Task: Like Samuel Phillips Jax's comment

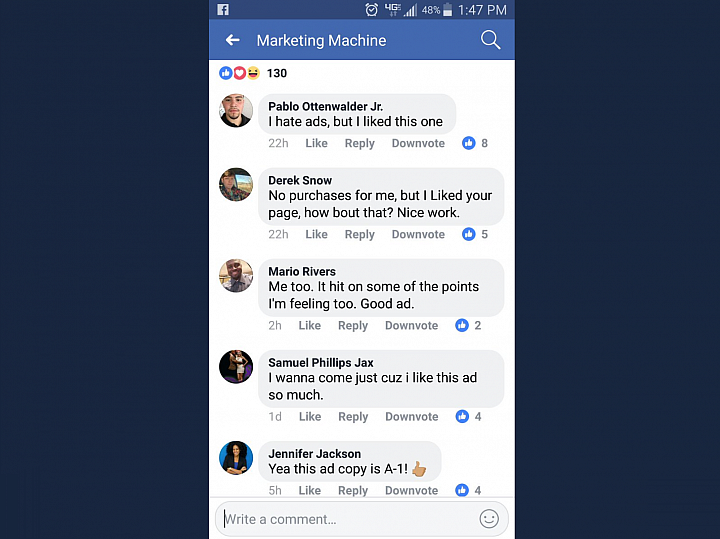Action: (x=310, y=416)
